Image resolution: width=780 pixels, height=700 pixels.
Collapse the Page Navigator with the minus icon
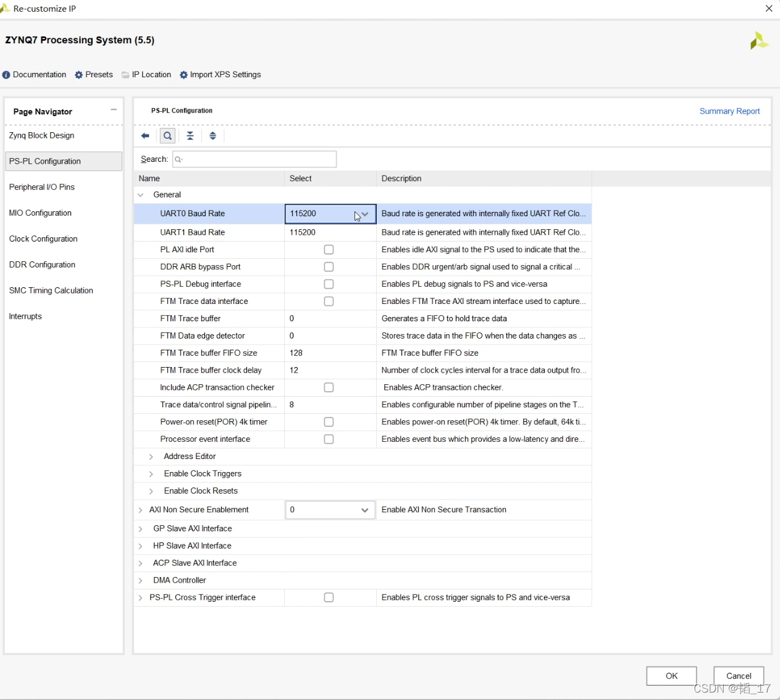(114, 109)
